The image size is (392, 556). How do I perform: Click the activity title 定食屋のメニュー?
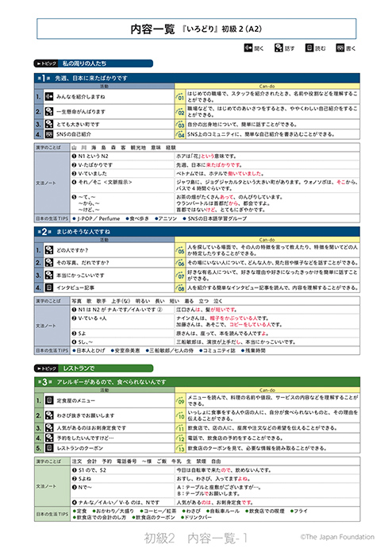coord(75,400)
